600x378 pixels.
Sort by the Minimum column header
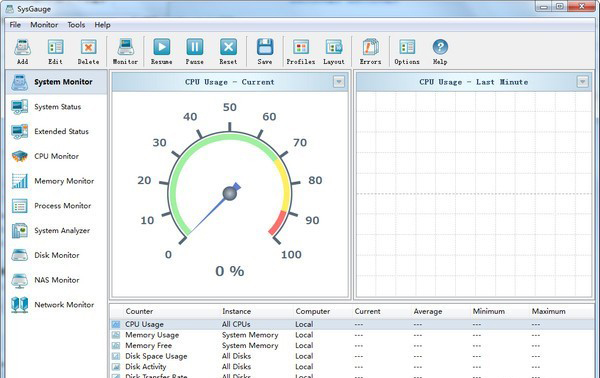click(x=489, y=311)
